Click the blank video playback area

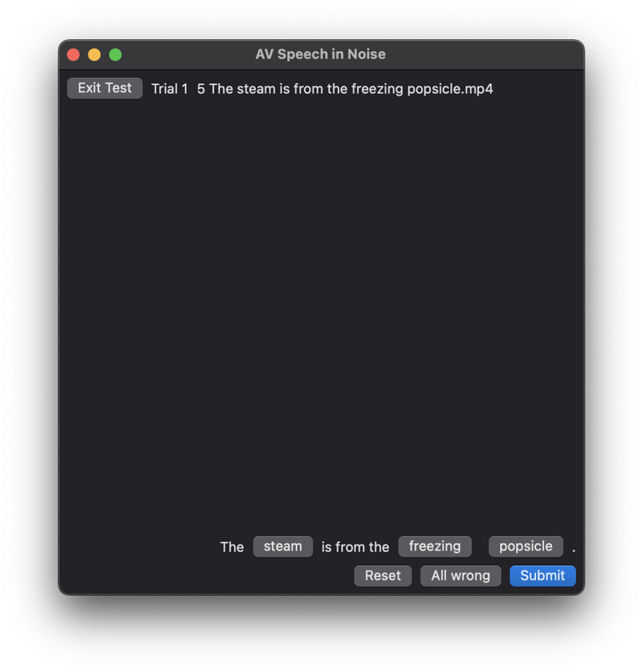click(321, 315)
